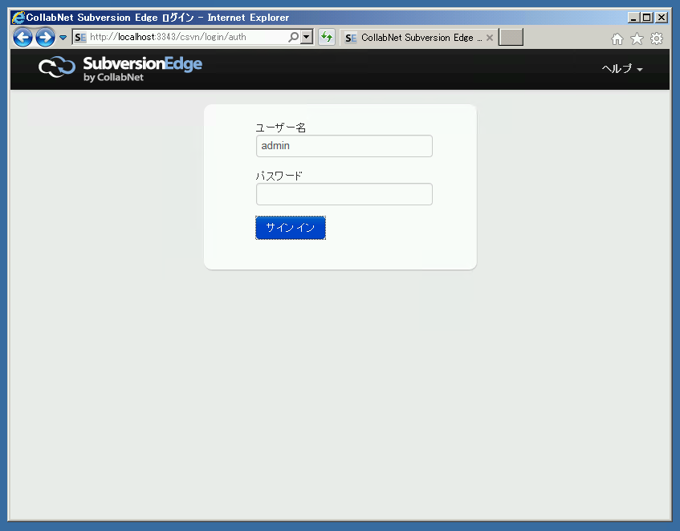680x531 pixels.
Task: Click the サインイン button
Action: (291, 228)
